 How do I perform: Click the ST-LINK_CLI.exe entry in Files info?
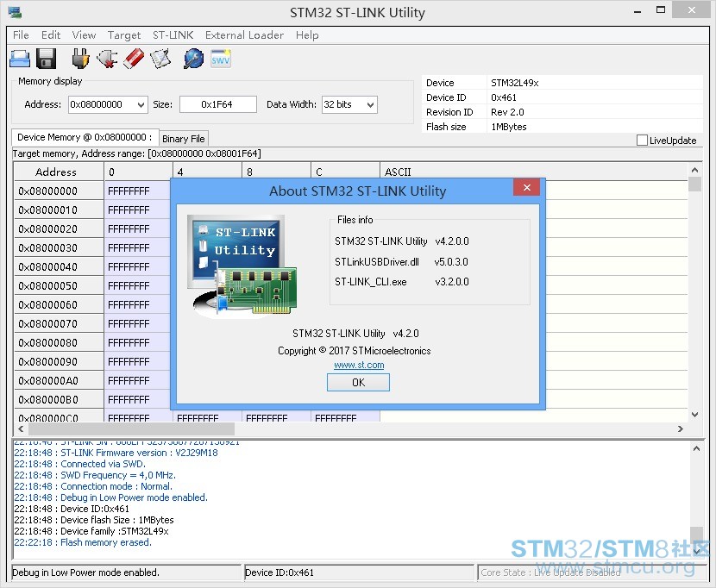coord(370,282)
